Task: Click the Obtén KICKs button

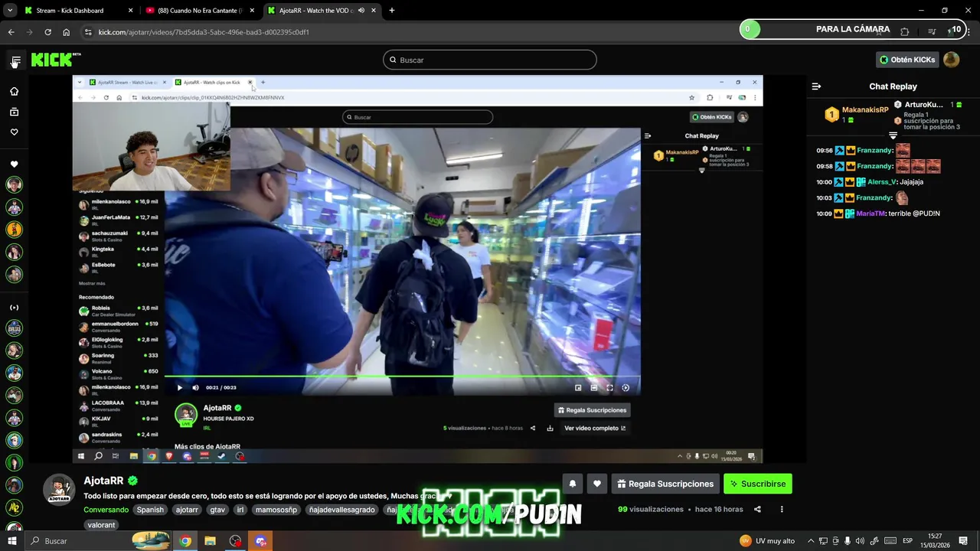Action: (x=907, y=60)
